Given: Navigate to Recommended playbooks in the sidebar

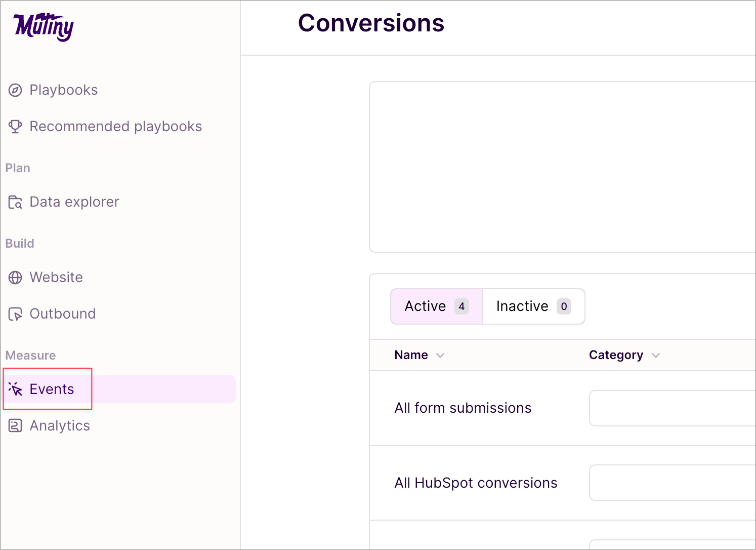Looking at the screenshot, I should [x=115, y=126].
